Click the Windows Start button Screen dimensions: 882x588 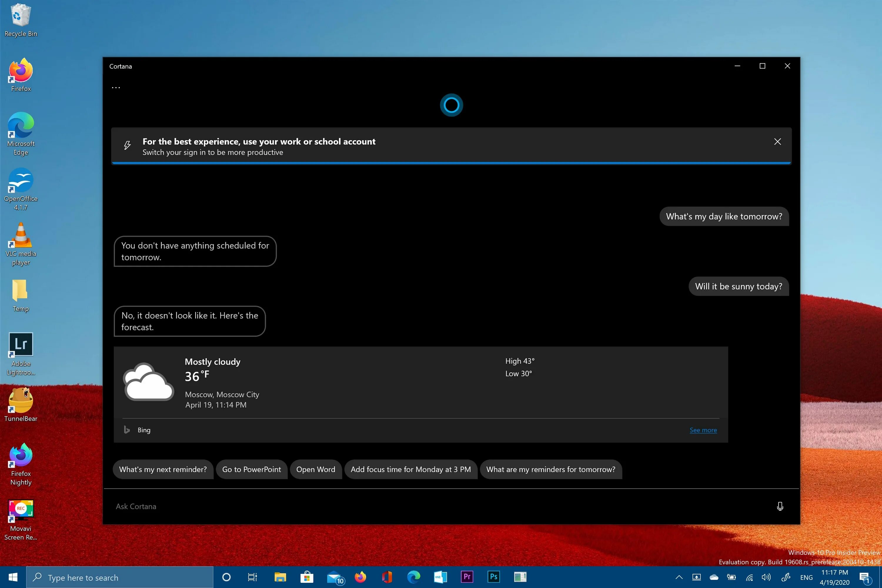[x=13, y=577]
